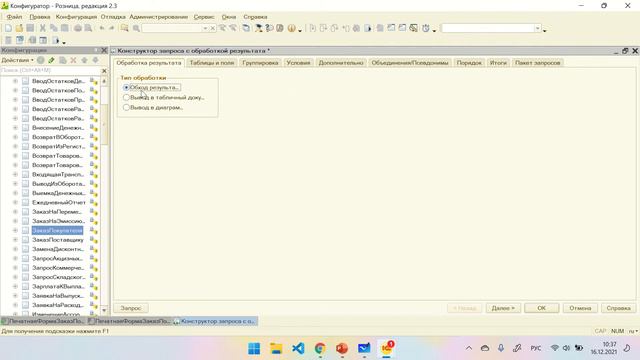Click the New document toolbar icon

tap(8, 28)
